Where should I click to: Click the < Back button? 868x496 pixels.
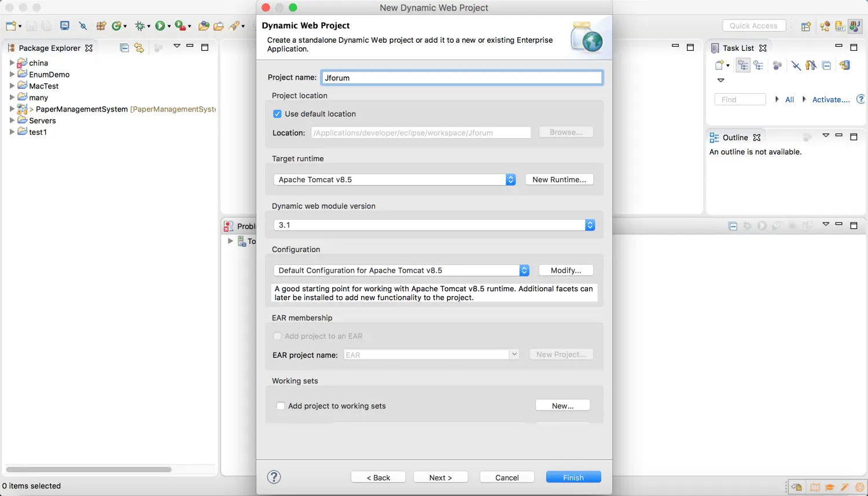pos(378,478)
